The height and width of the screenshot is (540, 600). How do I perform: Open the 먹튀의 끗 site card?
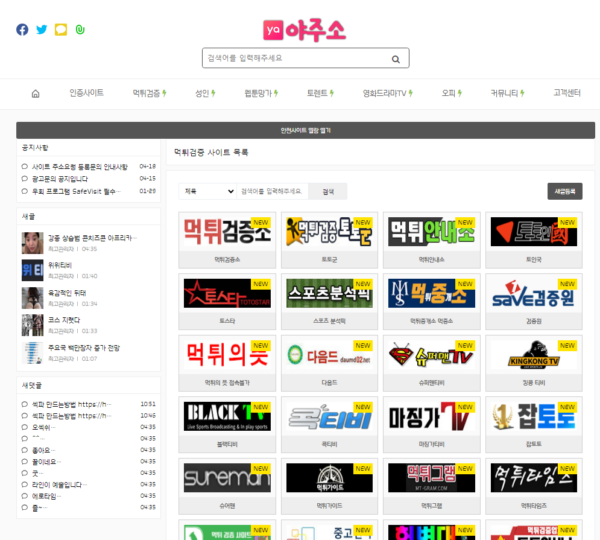click(x=227, y=363)
